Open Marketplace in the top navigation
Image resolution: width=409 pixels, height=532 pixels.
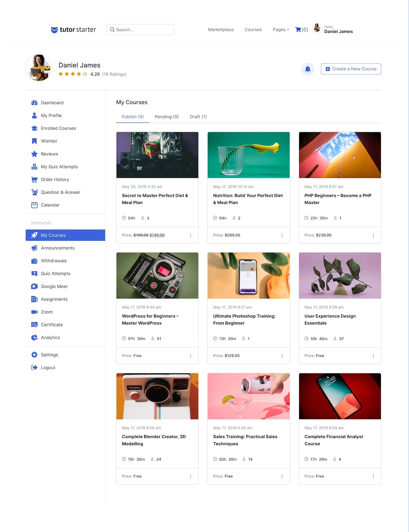pyautogui.click(x=221, y=30)
